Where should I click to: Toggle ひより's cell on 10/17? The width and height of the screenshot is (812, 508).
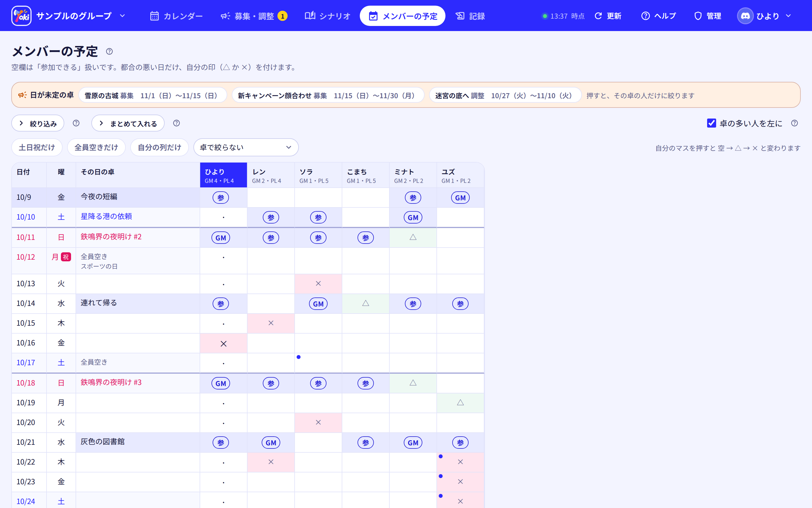pyautogui.click(x=224, y=363)
